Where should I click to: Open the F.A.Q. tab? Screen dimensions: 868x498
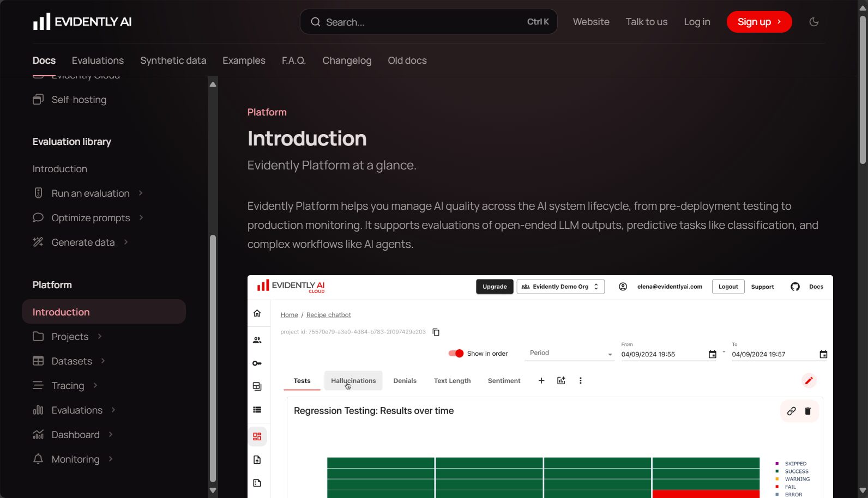click(x=294, y=60)
